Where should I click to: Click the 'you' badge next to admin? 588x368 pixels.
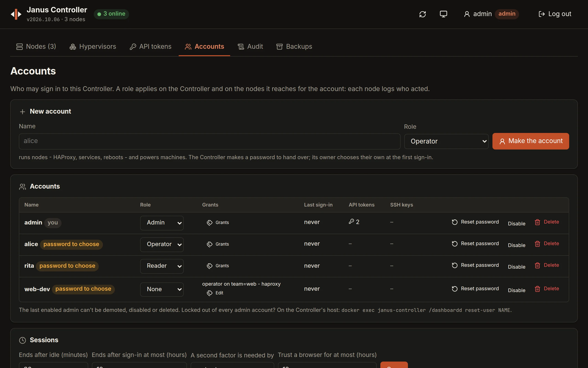53,223
